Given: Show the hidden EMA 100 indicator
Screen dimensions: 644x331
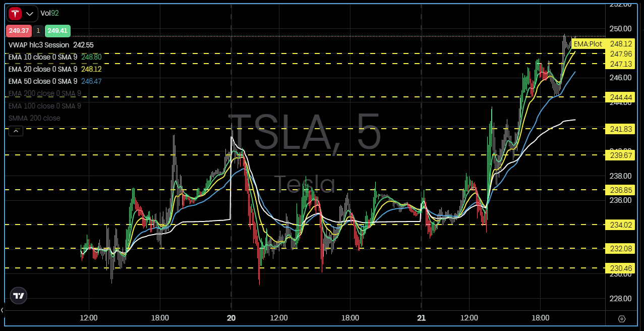Looking at the screenshot, I should coord(44,106).
